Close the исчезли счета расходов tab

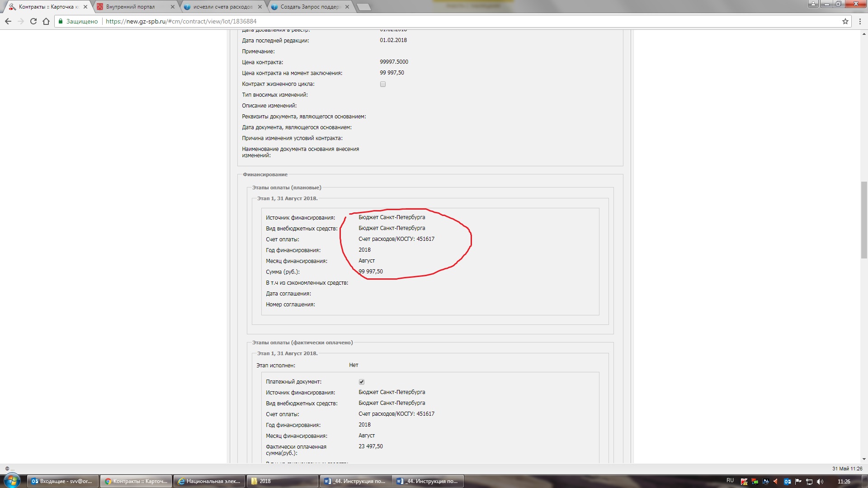click(x=259, y=7)
